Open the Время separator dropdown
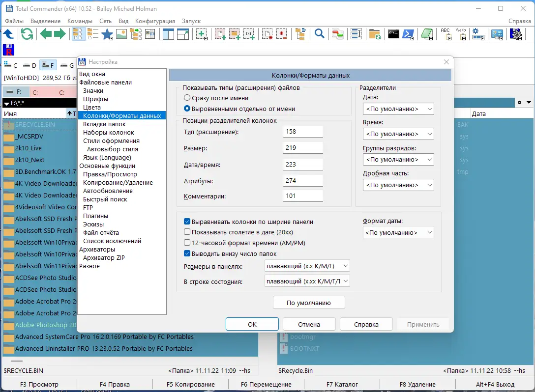The height and width of the screenshot is (392, 535). click(398, 134)
